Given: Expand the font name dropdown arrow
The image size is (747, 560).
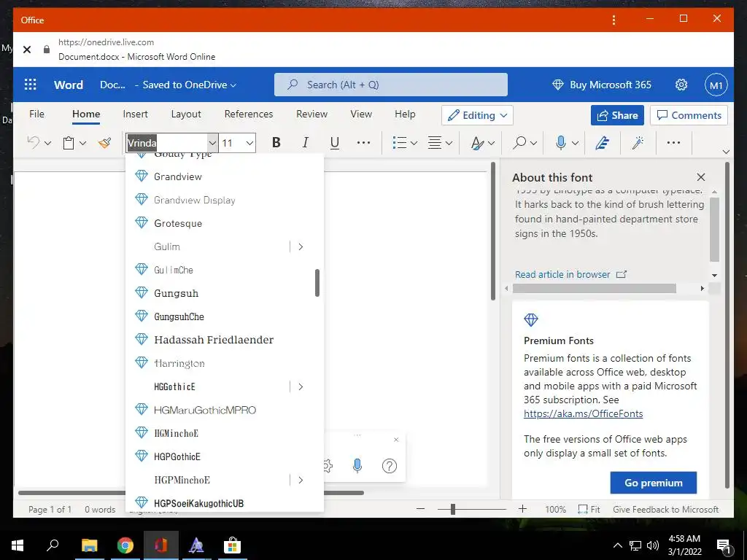Looking at the screenshot, I should [212, 143].
